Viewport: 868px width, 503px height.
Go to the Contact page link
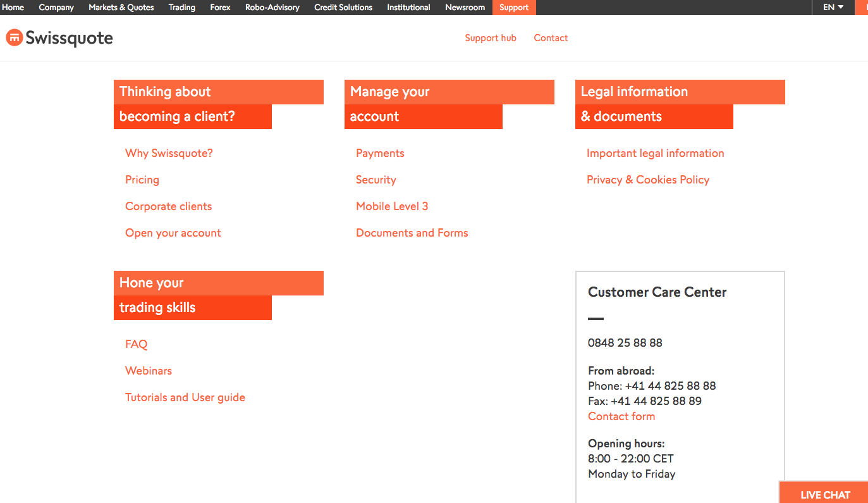pyautogui.click(x=551, y=38)
